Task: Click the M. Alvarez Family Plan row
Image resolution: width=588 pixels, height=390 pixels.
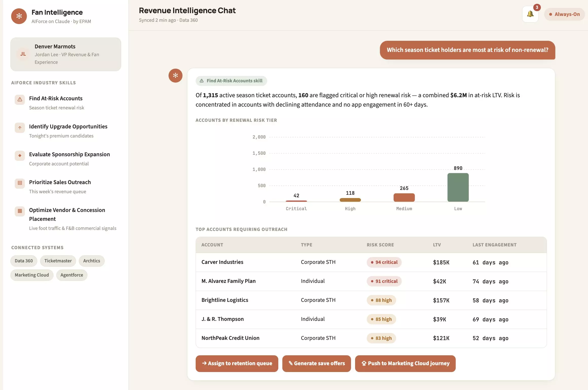Action: [x=371, y=281]
